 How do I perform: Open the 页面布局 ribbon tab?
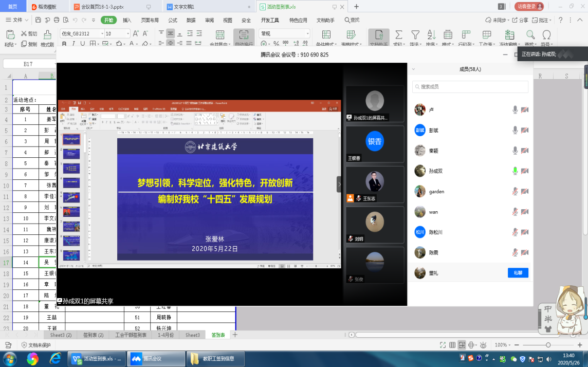pyautogui.click(x=150, y=20)
